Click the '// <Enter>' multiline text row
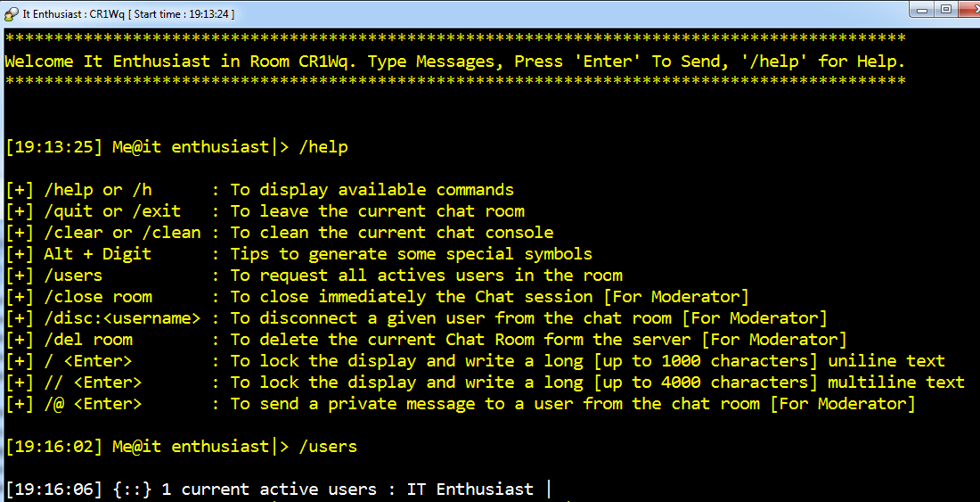 [x=485, y=382]
